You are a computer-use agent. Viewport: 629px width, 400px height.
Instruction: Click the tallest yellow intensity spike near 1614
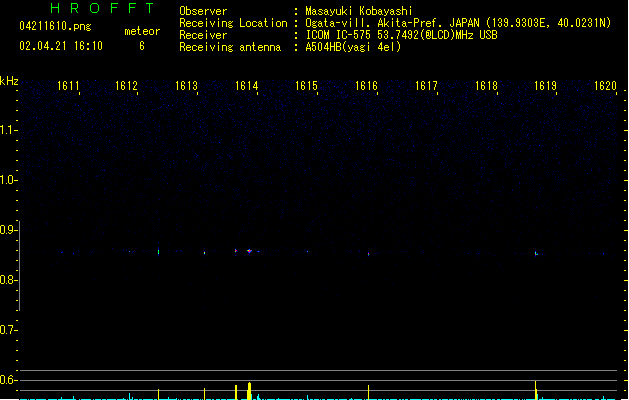pos(250,391)
